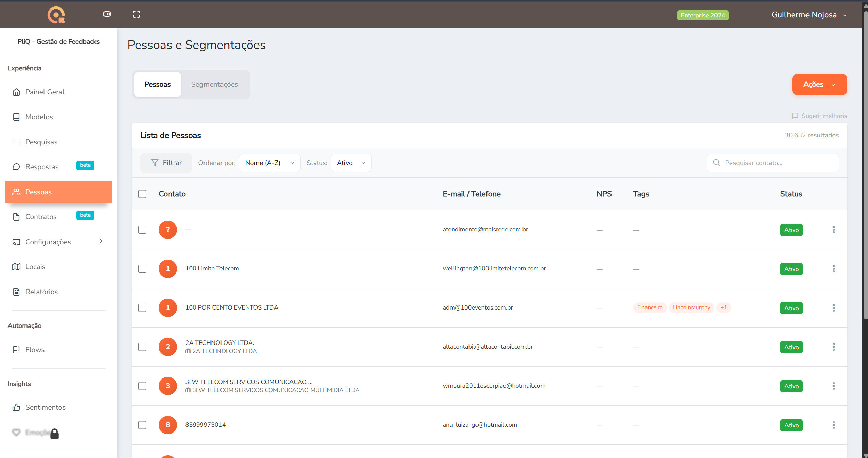Viewport: 868px width, 458px height.
Task: Tick the select-all checkbox in table header
Action: click(142, 194)
